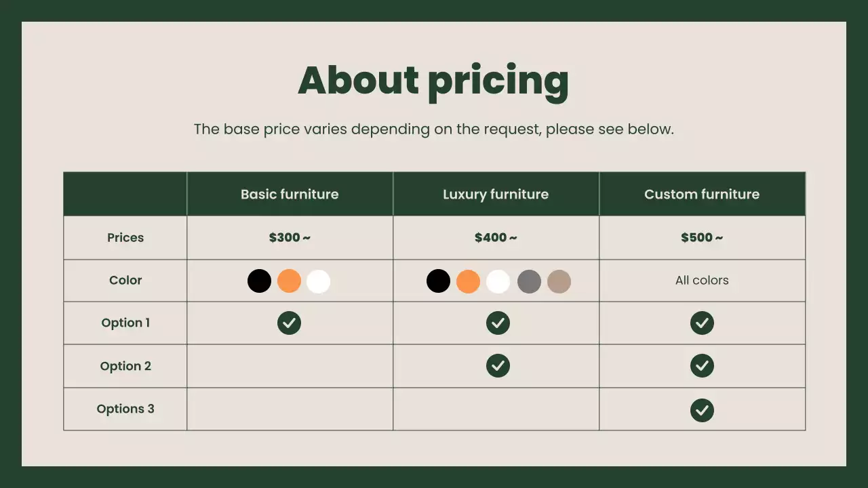Image resolution: width=868 pixels, height=488 pixels.
Task: Select the black swatch under Basic furniture
Action: coord(259,281)
